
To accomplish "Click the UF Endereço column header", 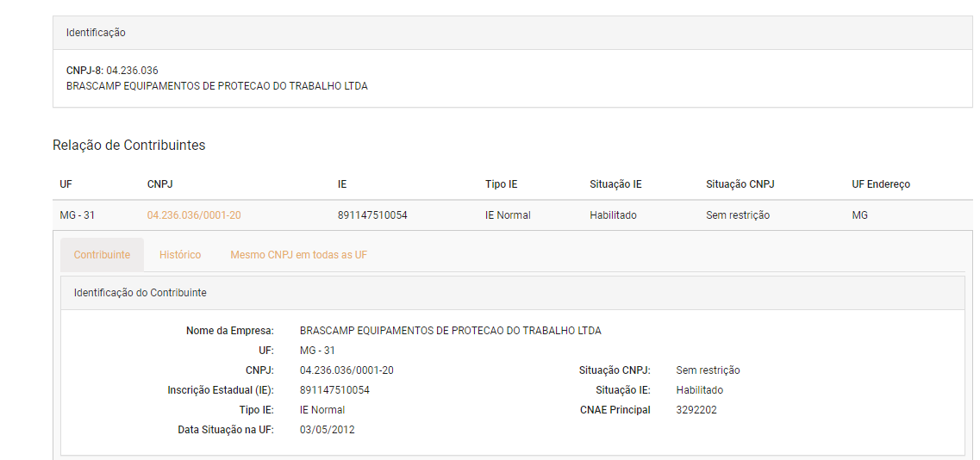I will tap(881, 184).
